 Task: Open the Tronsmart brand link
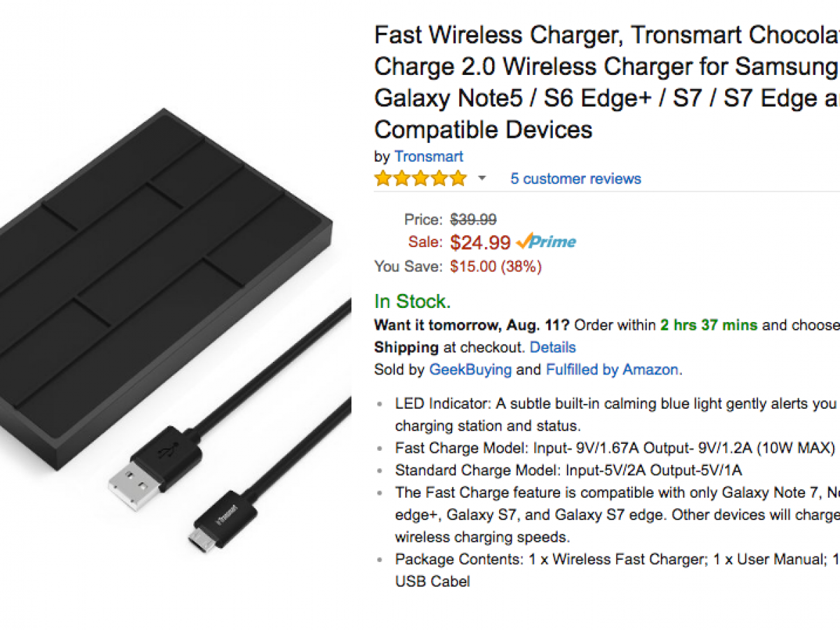click(428, 156)
